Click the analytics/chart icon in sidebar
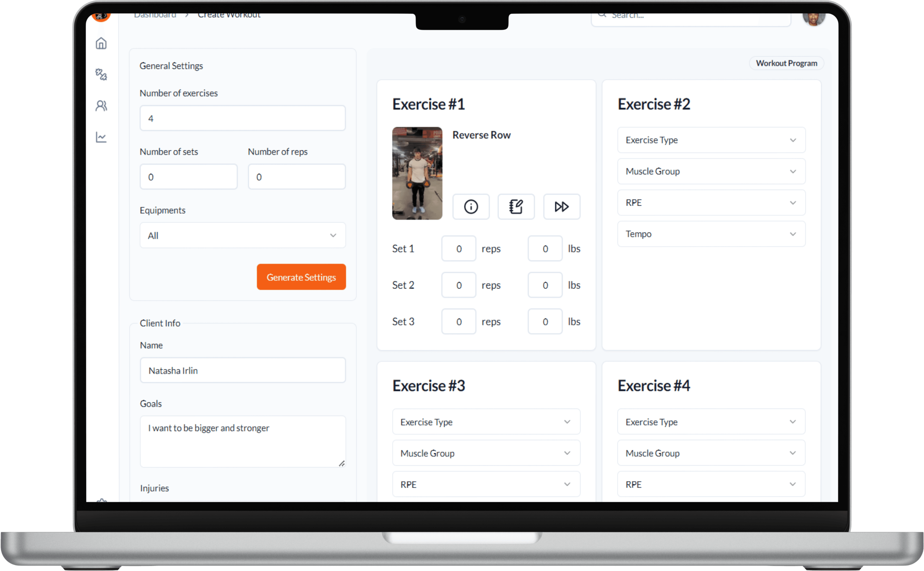 tap(101, 137)
